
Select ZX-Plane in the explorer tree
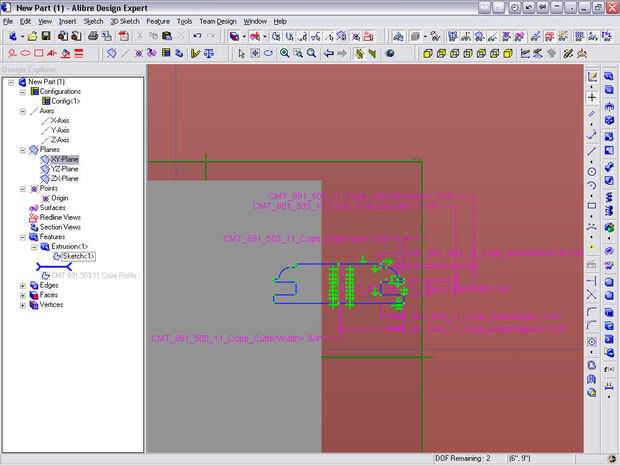click(x=64, y=179)
